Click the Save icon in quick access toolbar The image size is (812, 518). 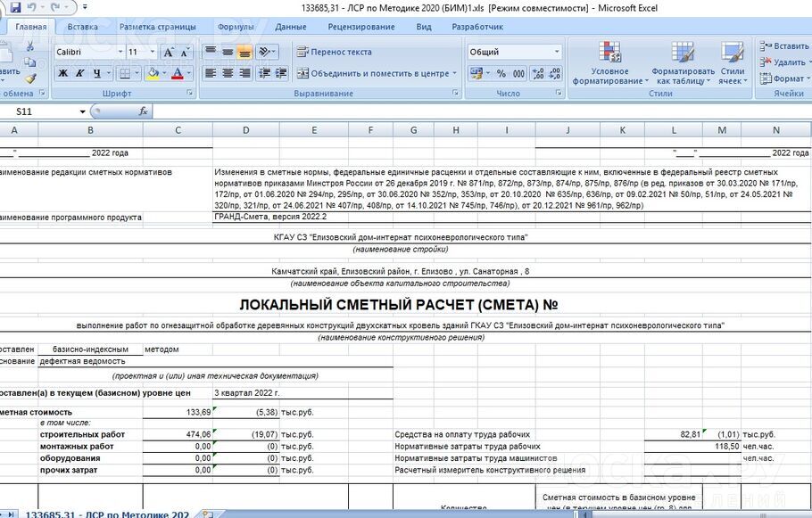[x=15, y=7]
